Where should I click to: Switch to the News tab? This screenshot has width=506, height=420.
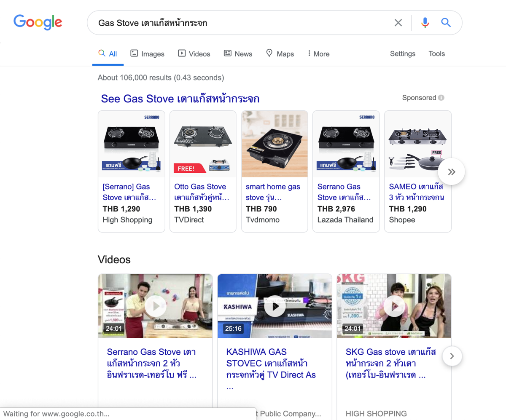[x=238, y=54]
